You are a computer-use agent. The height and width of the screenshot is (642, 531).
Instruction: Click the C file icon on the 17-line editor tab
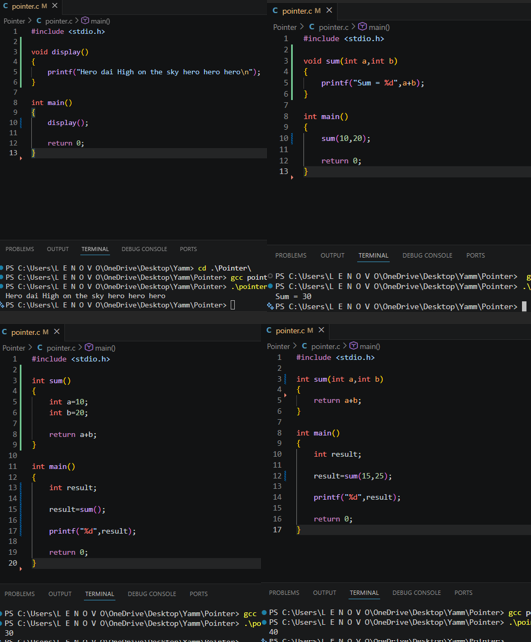click(269, 330)
